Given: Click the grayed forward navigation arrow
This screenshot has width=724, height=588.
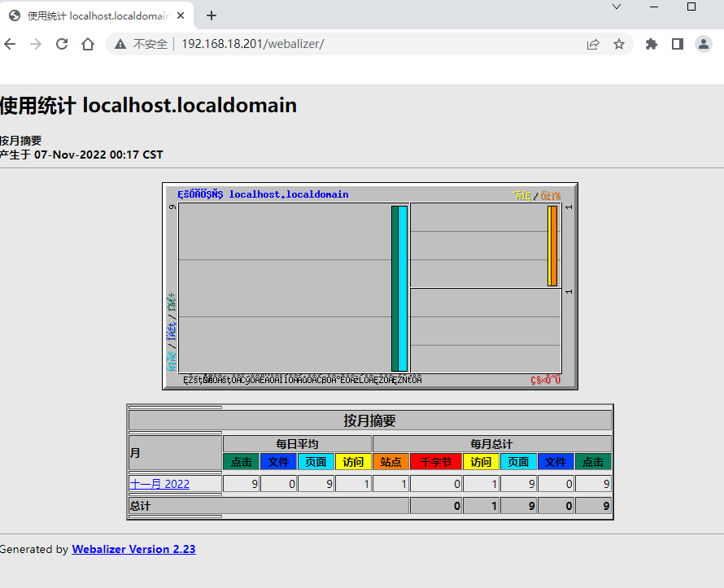Looking at the screenshot, I should [35, 44].
